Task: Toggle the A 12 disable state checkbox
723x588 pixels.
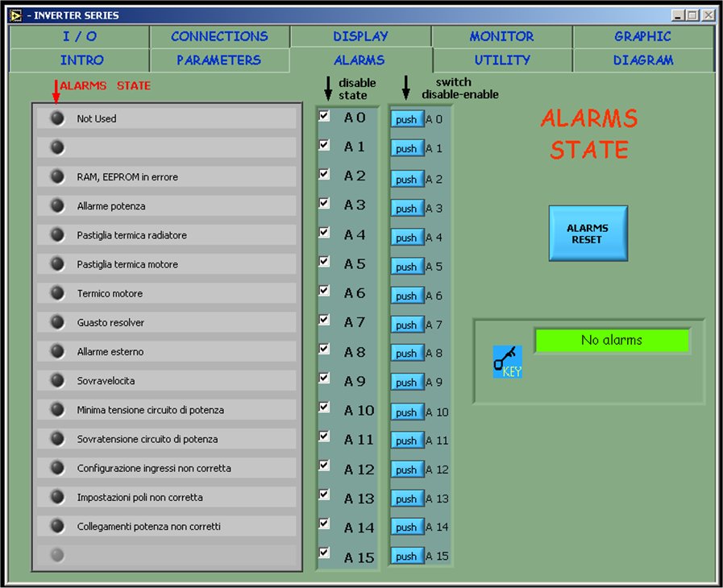Action: click(324, 466)
